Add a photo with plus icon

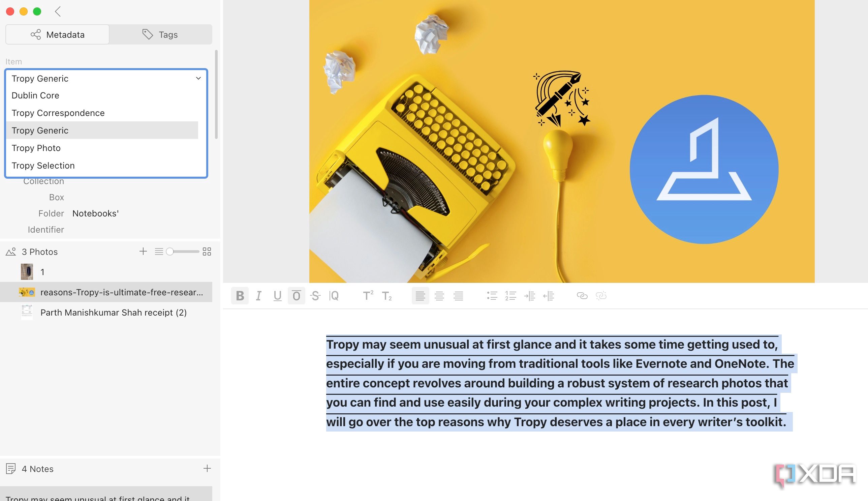point(143,252)
